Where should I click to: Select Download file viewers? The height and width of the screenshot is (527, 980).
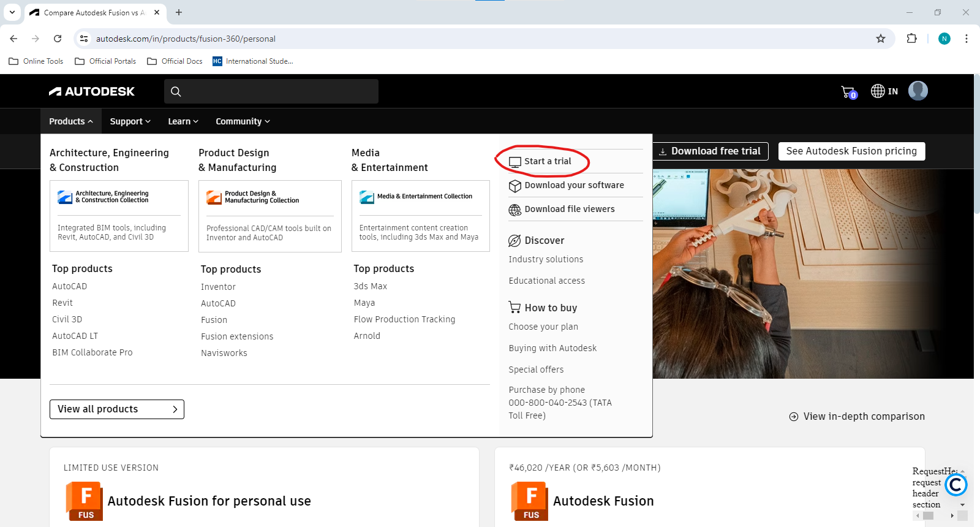(x=570, y=209)
